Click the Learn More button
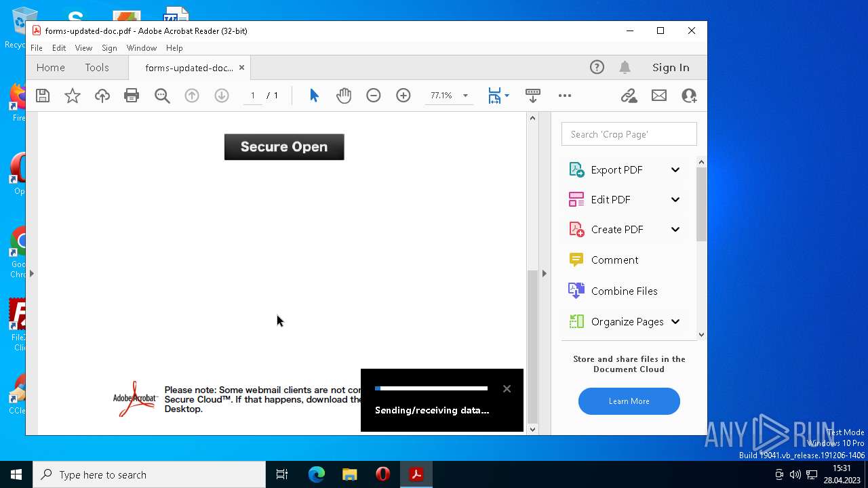The image size is (868, 488). point(629,401)
